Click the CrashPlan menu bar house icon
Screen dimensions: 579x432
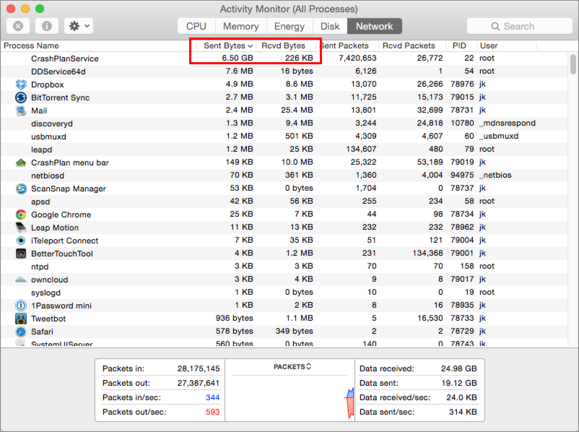coord(21,162)
